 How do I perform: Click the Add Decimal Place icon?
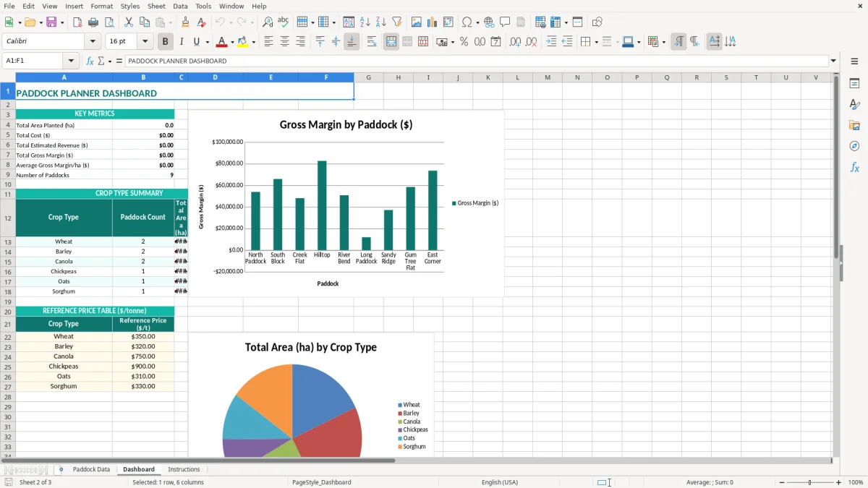[x=516, y=42]
